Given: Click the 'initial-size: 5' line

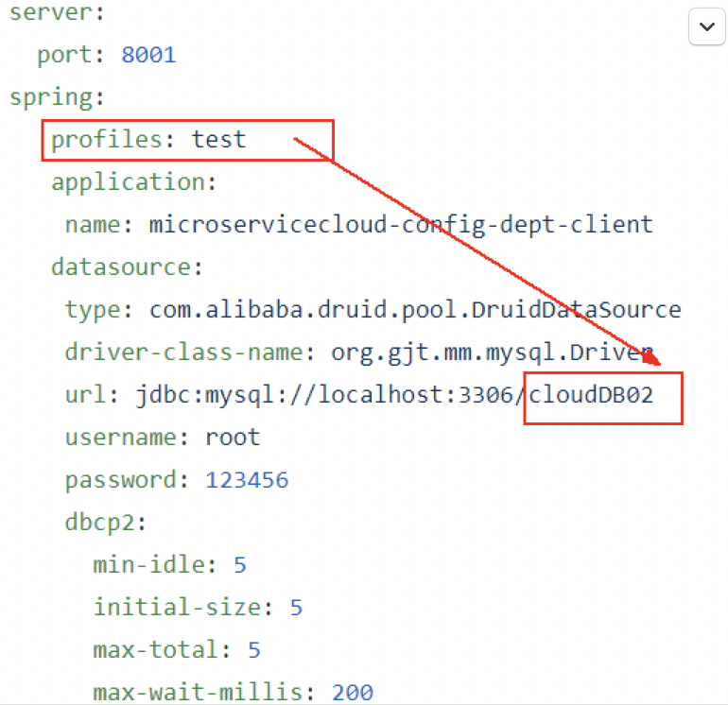Looking at the screenshot, I should point(198,608).
